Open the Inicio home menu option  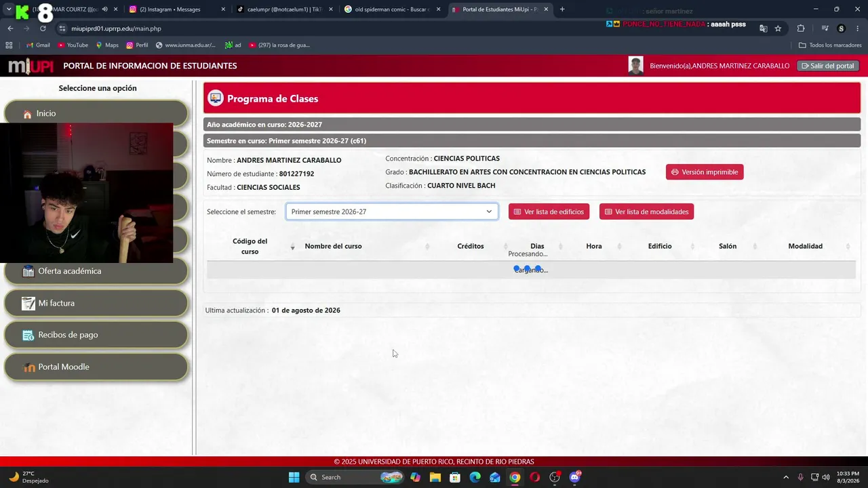pos(96,113)
